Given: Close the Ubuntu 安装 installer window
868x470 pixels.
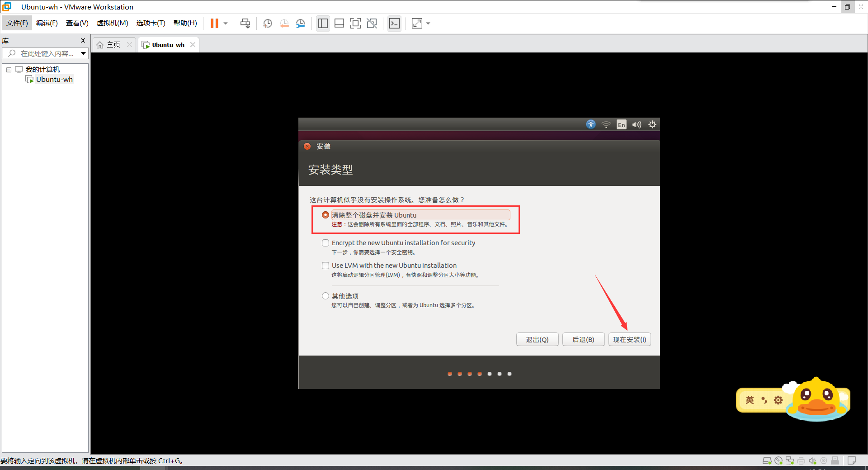Looking at the screenshot, I should (x=307, y=146).
